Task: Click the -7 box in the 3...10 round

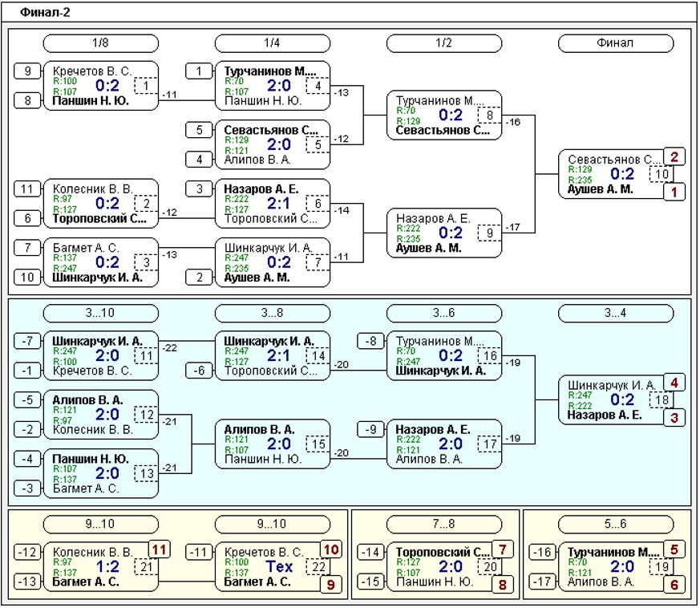Action: click(28, 342)
